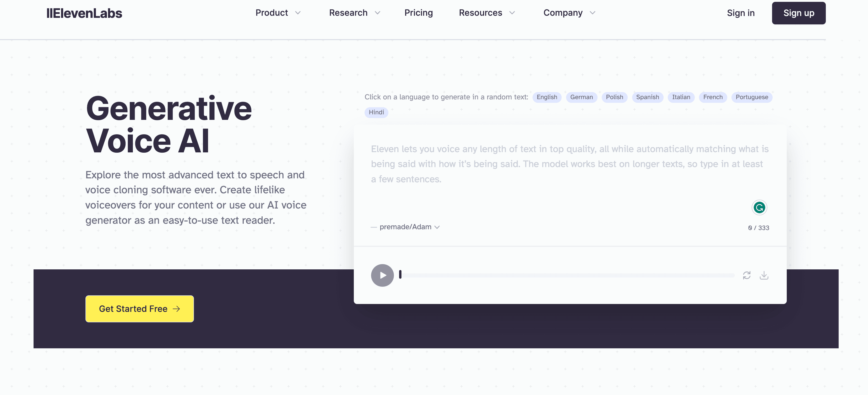Select the English language chip
Viewport: 868px width, 395px height.
(x=547, y=97)
